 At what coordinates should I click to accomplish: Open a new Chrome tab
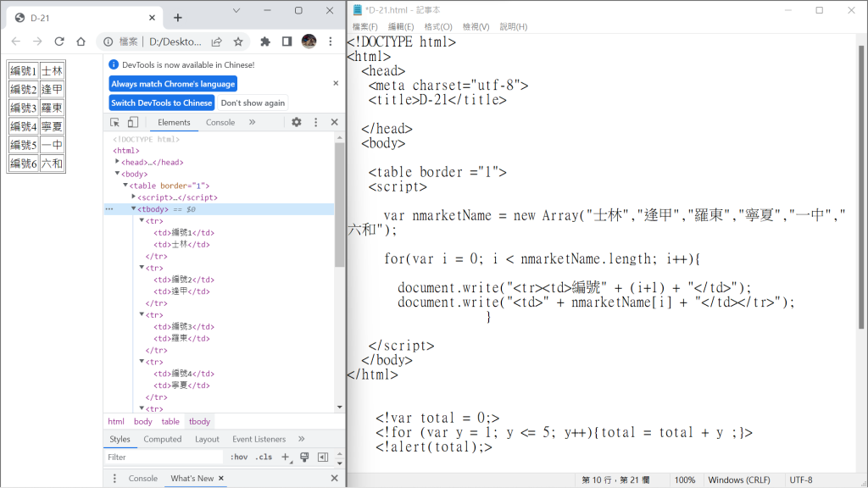click(178, 18)
